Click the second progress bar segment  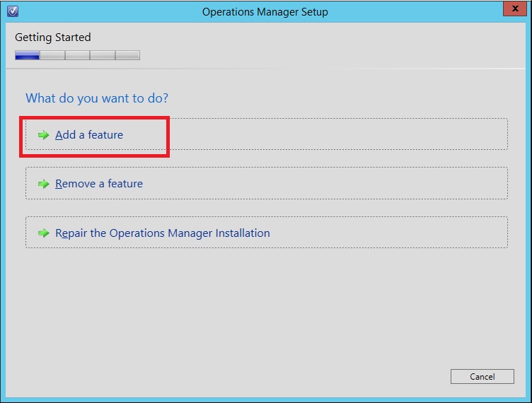tap(52, 55)
